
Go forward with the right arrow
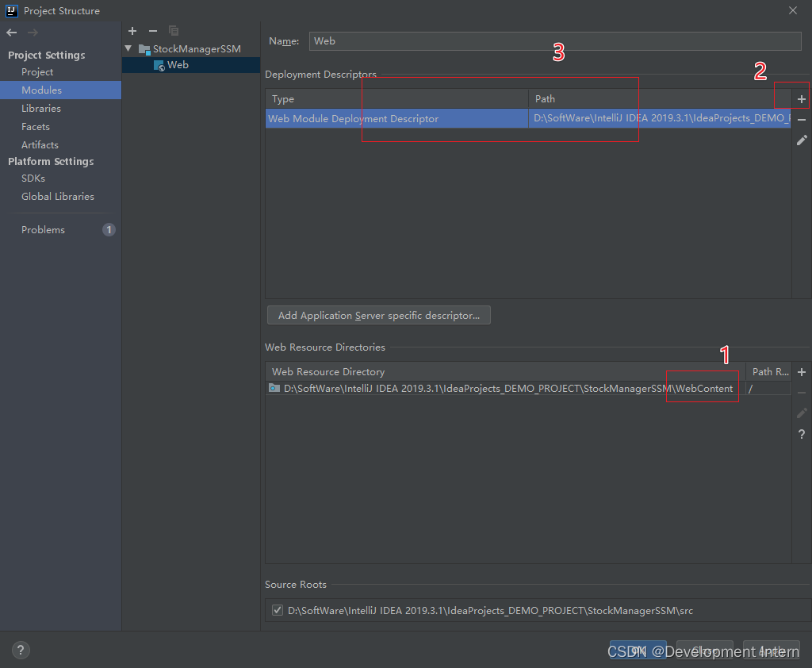pos(33,33)
